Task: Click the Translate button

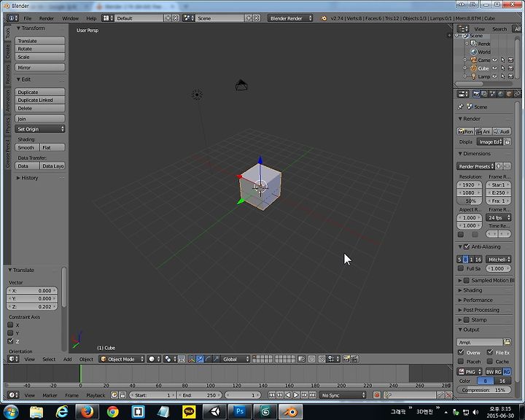Action: (x=40, y=41)
